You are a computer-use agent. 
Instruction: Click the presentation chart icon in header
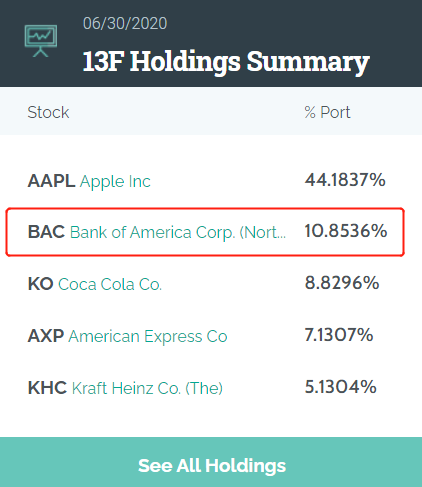click(41, 41)
